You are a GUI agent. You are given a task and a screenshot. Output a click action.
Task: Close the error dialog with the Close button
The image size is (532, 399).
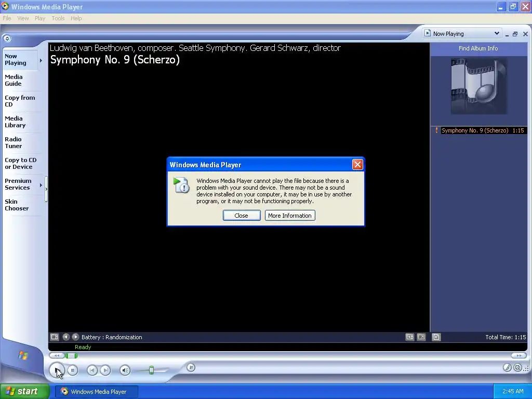[242, 216]
